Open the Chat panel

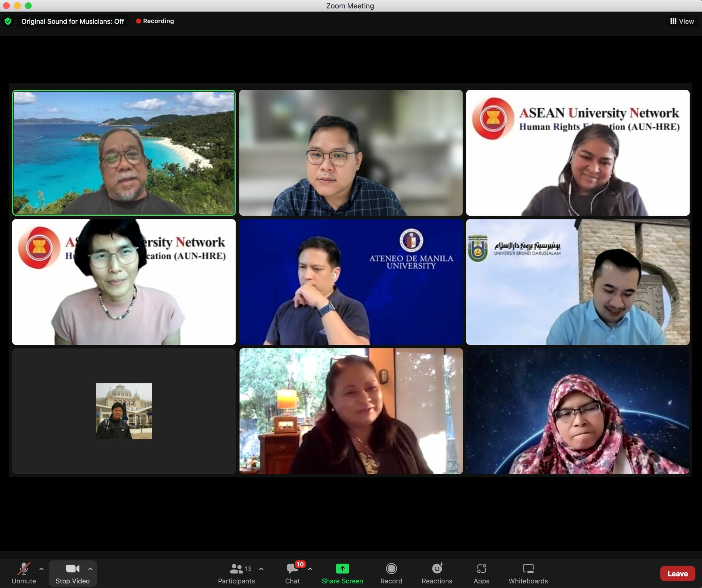[292, 573]
